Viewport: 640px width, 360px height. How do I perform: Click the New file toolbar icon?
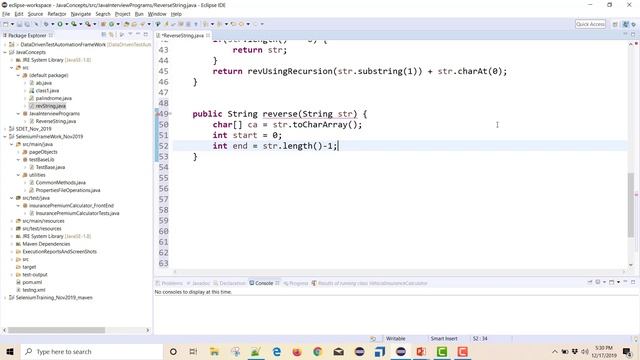pyautogui.click(x=6, y=24)
